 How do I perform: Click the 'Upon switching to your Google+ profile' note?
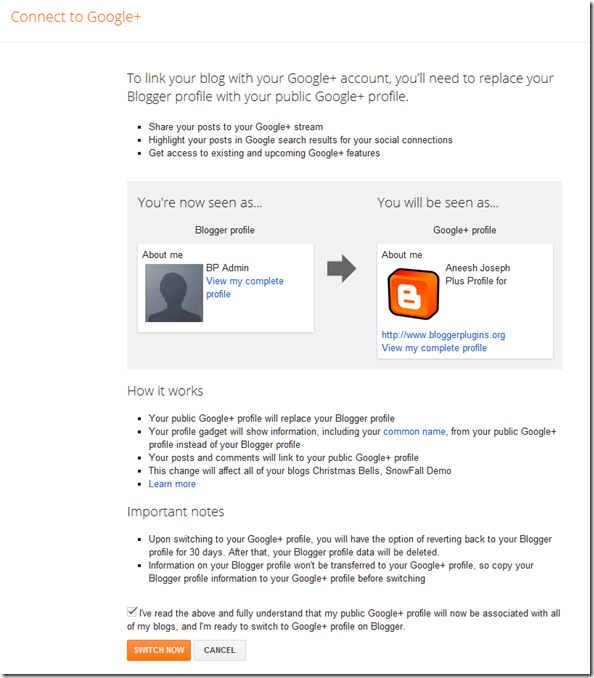pyautogui.click(x=350, y=546)
